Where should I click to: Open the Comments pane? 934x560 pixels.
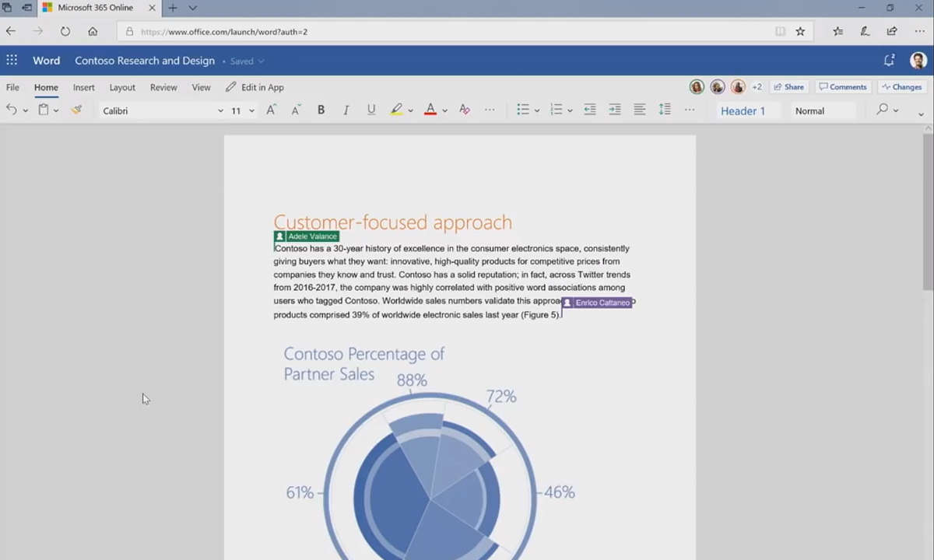coord(843,87)
